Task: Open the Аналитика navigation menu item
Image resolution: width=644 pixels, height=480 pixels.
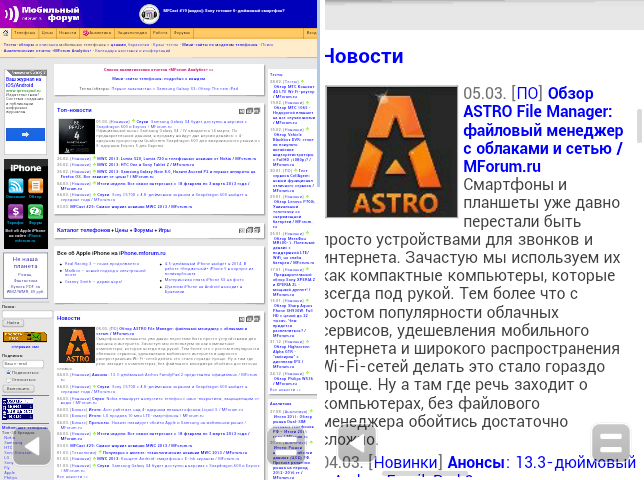Action: click(x=97, y=33)
